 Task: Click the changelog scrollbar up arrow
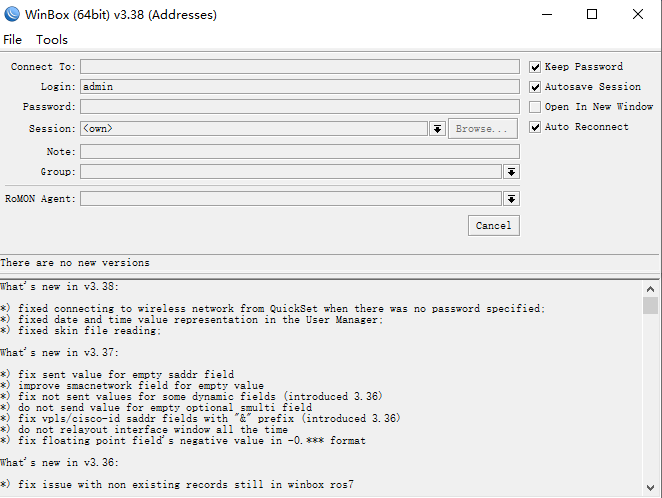(x=650, y=289)
